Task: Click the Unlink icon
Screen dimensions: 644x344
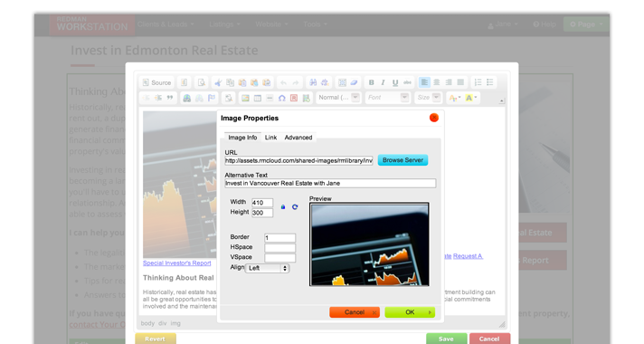Action: (x=199, y=98)
